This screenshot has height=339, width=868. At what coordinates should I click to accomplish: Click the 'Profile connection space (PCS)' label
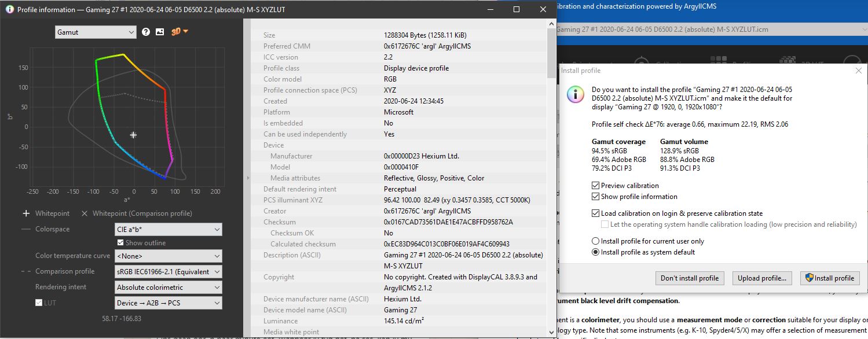coord(310,90)
